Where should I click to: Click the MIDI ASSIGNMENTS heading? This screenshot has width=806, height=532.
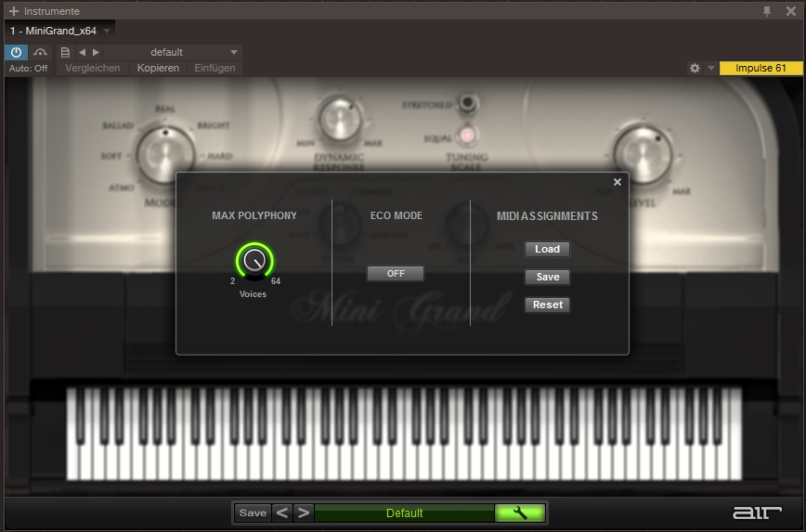[547, 216]
